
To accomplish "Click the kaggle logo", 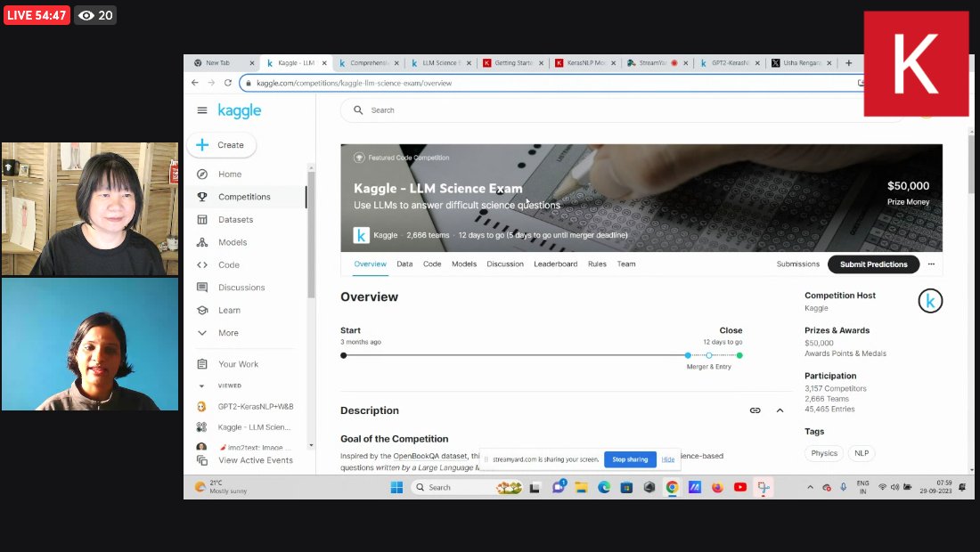I will pyautogui.click(x=240, y=110).
